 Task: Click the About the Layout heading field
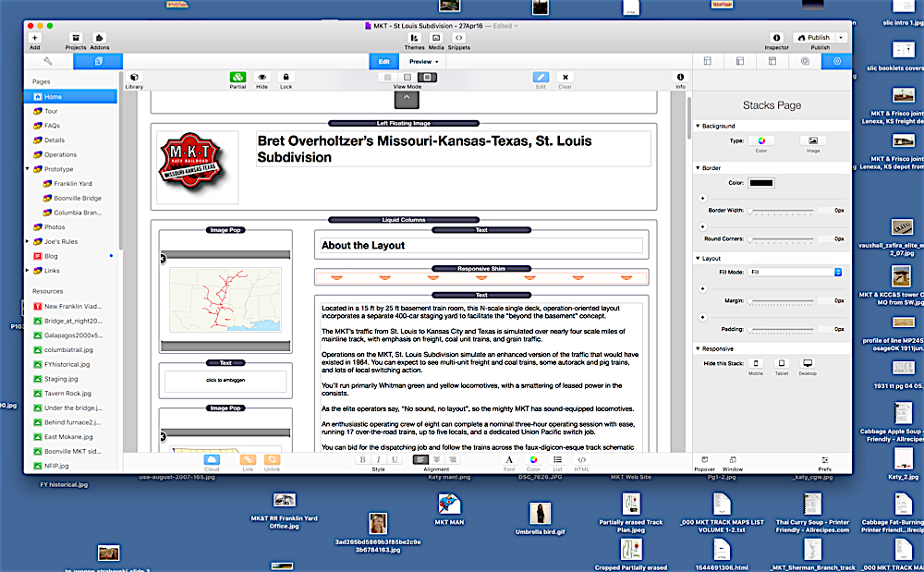click(480, 246)
